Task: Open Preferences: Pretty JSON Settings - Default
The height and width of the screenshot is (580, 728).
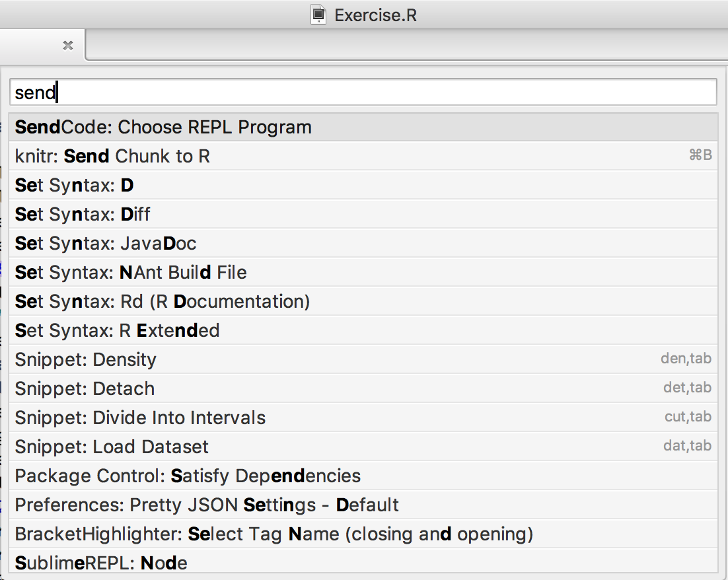Action: point(363,505)
